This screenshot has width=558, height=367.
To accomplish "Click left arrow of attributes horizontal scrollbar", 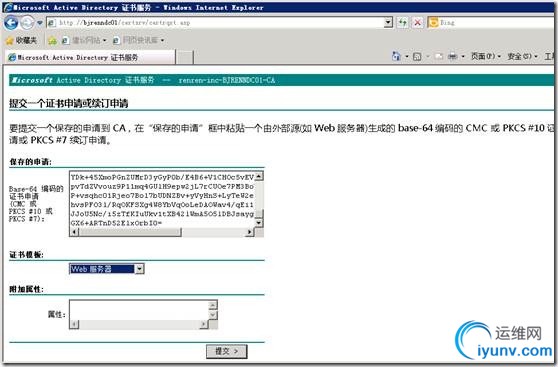I will (x=74, y=324).
